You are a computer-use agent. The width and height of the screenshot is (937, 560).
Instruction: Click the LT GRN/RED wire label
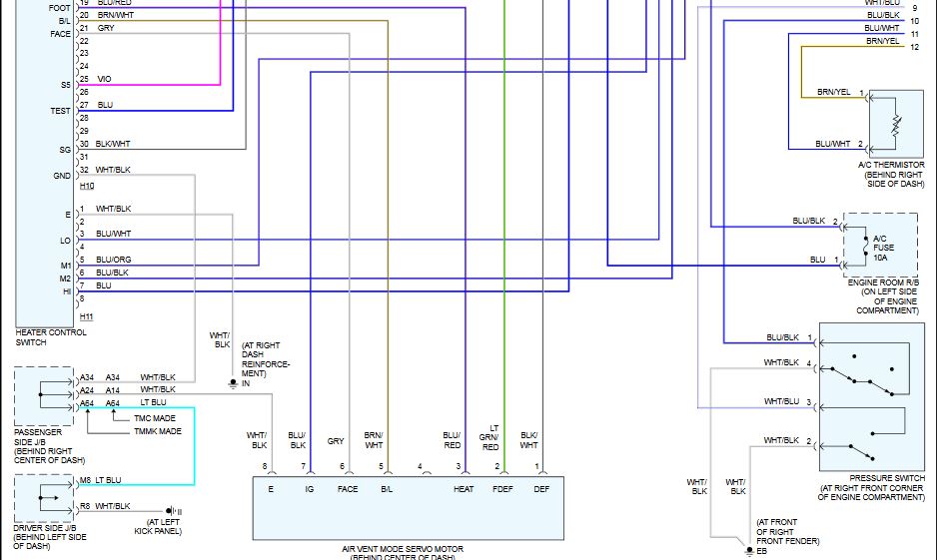click(x=488, y=437)
